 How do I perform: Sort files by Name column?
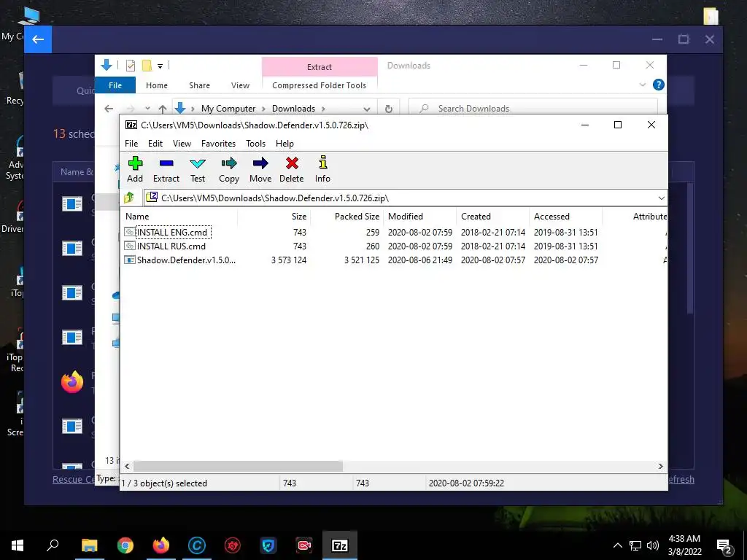(x=179, y=216)
